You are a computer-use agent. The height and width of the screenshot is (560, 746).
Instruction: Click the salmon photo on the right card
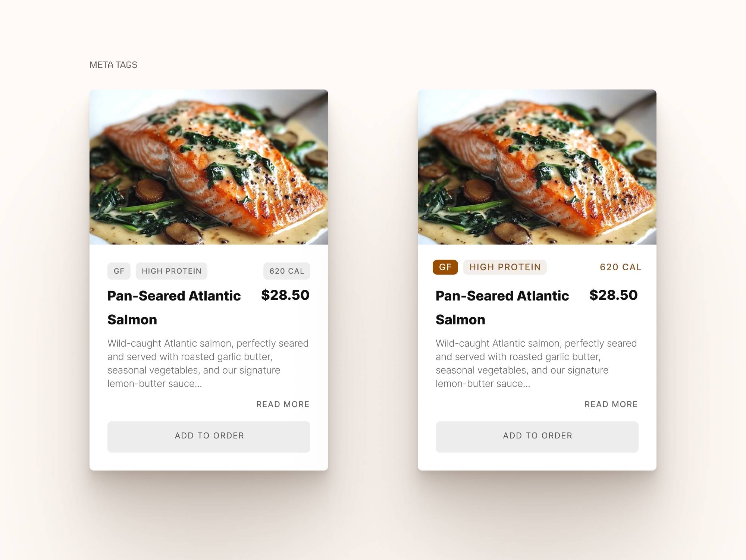[x=537, y=167]
